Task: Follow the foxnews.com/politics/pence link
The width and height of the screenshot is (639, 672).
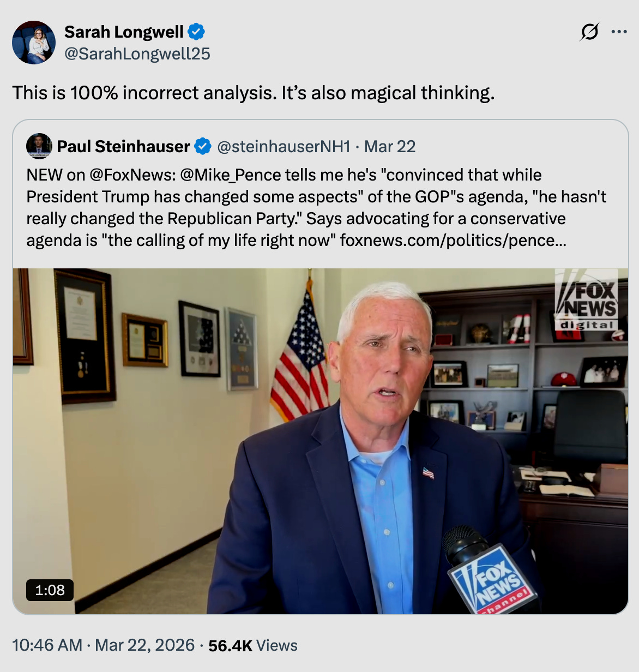Action: (x=453, y=240)
